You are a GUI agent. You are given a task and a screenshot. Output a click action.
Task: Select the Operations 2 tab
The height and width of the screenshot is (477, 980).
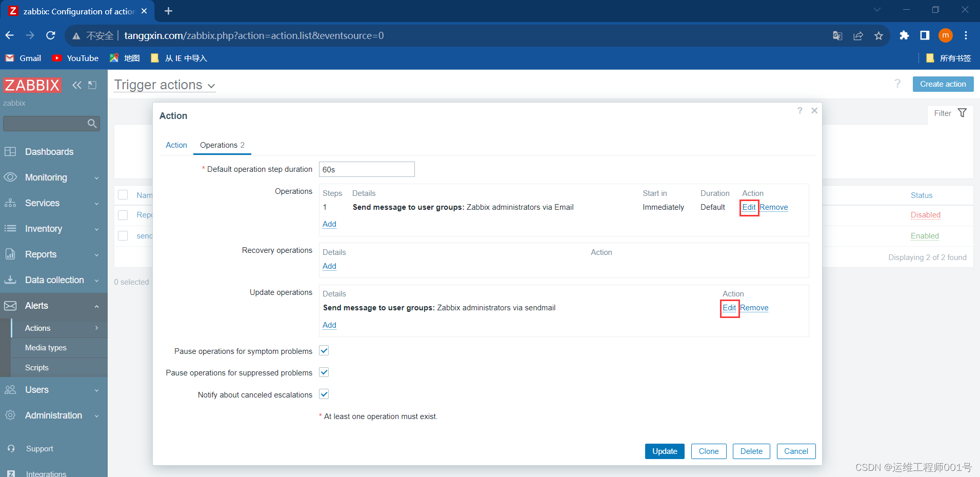(222, 145)
